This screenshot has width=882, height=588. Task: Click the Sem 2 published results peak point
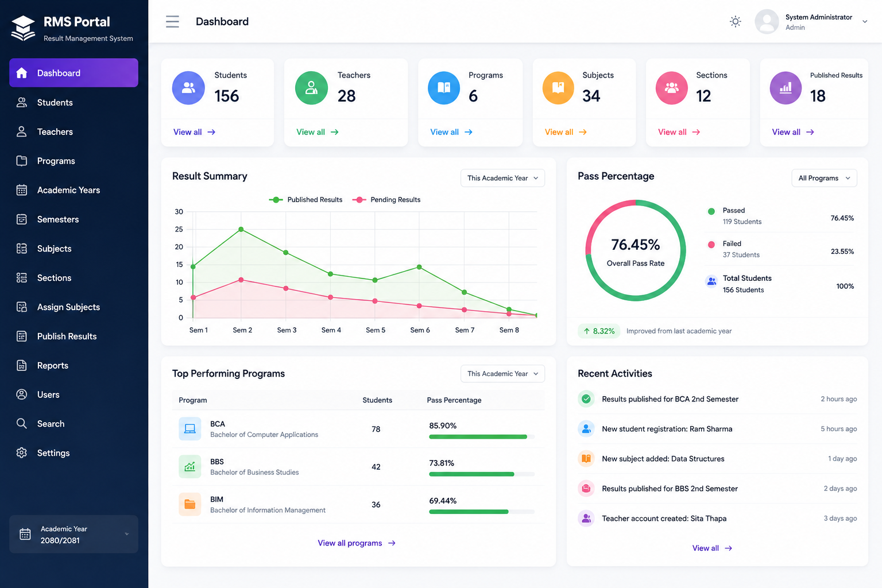coord(241,229)
